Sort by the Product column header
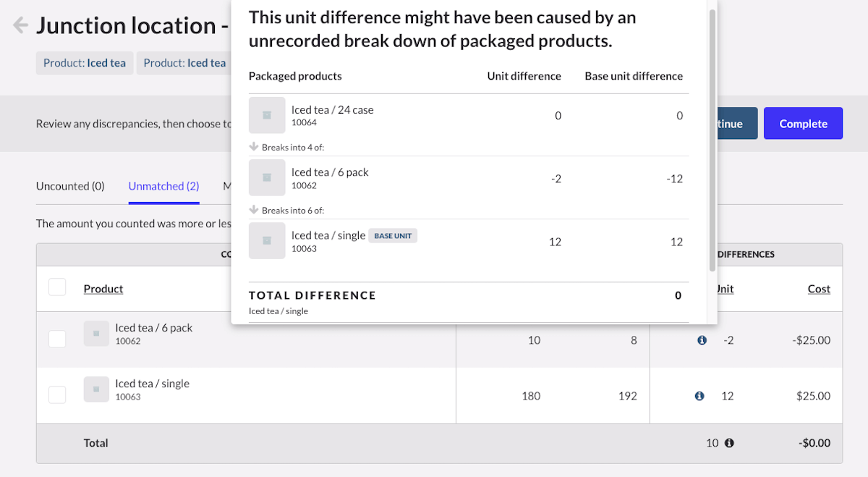868x477 pixels. click(x=103, y=289)
